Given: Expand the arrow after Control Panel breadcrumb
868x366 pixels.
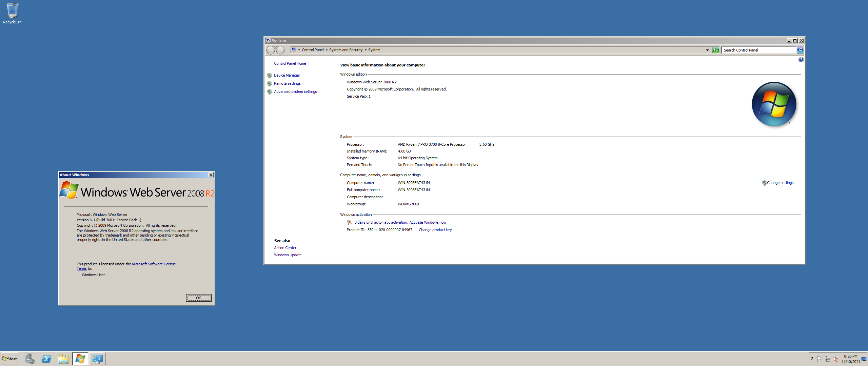Looking at the screenshot, I should (327, 50).
